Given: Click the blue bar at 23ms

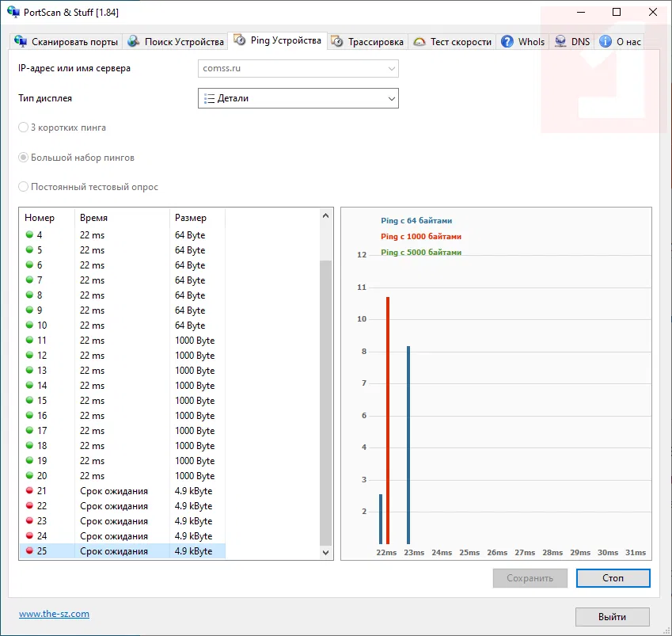Looking at the screenshot, I should pos(408,445).
